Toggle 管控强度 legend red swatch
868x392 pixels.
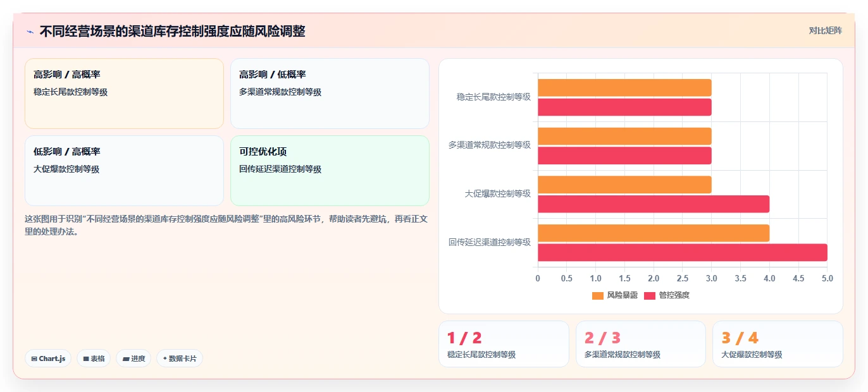click(x=650, y=295)
